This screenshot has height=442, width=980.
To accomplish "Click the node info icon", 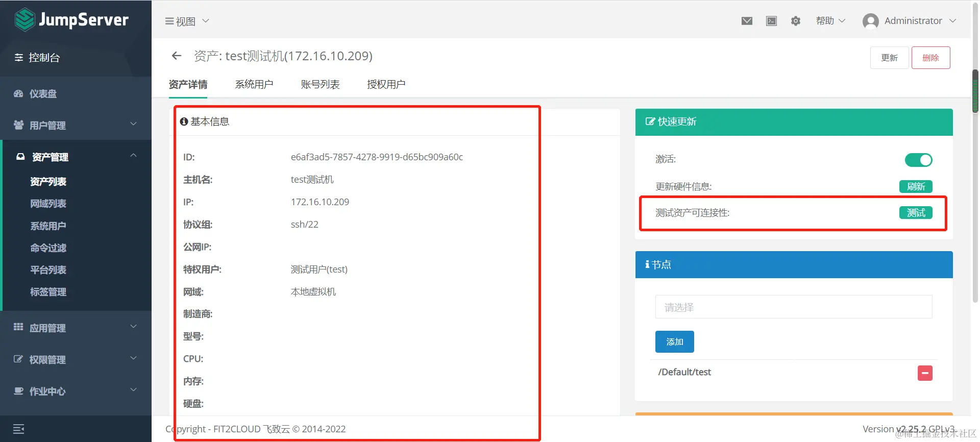I will tap(647, 264).
